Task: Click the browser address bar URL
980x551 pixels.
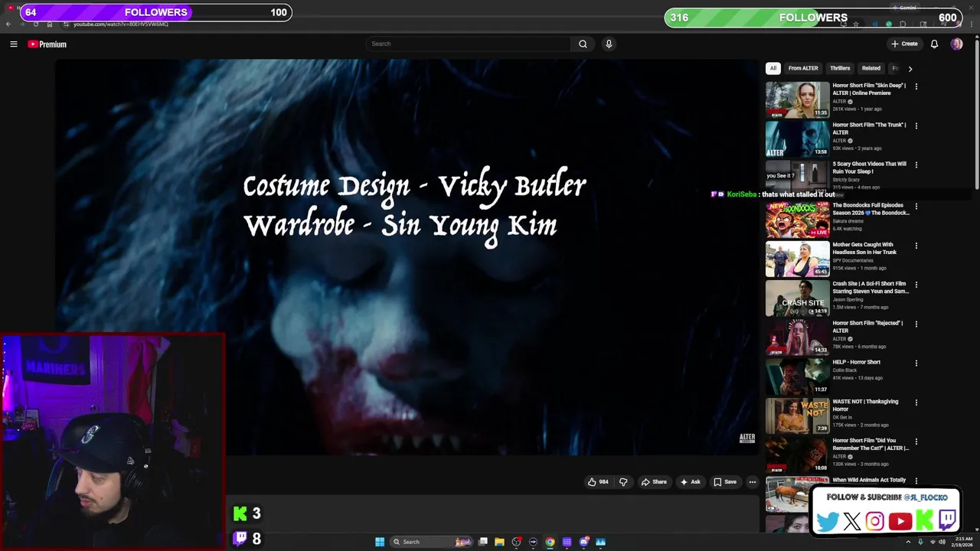Action: [x=120, y=24]
